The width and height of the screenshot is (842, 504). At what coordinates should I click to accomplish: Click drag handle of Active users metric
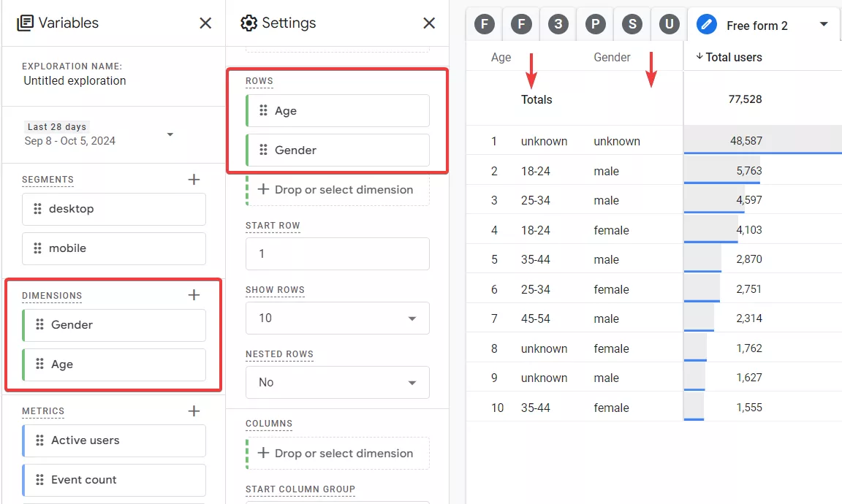tap(39, 440)
